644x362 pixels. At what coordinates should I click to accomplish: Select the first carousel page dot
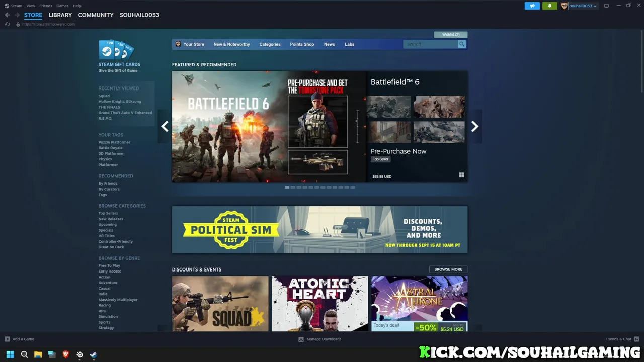click(x=287, y=187)
